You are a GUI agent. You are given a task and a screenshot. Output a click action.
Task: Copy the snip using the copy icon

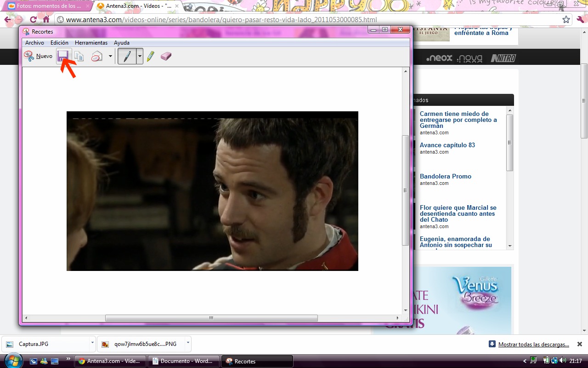(79, 56)
